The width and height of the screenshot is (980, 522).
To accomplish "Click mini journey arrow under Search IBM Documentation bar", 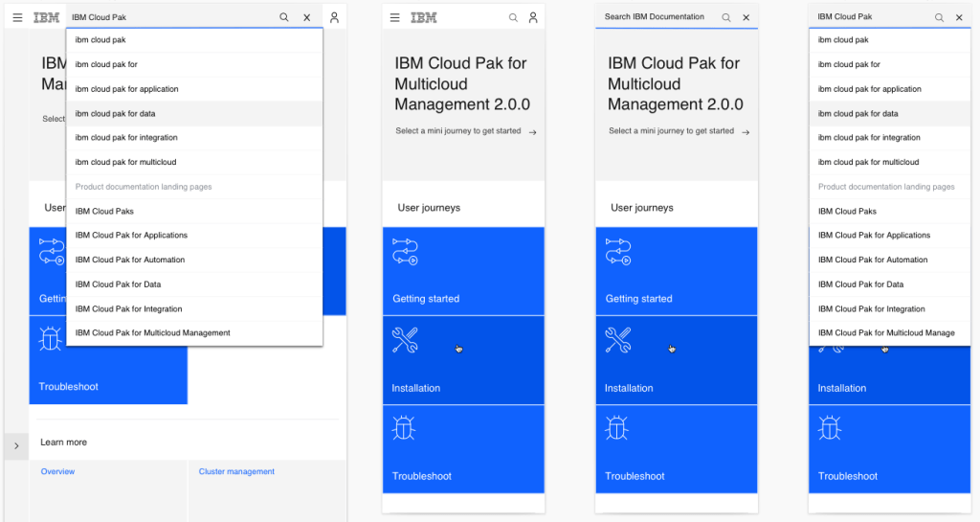I will pyautogui.click(x=746, y=132).
